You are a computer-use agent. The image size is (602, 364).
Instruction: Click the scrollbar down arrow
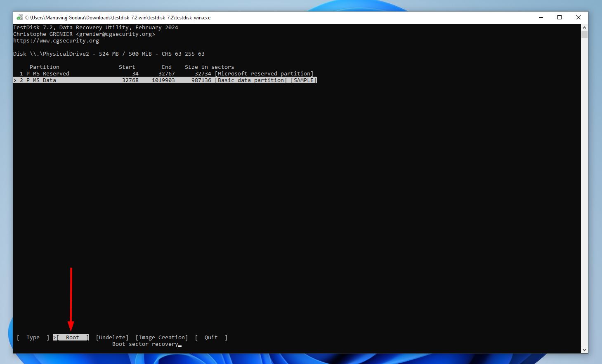(x=584, y=349)
